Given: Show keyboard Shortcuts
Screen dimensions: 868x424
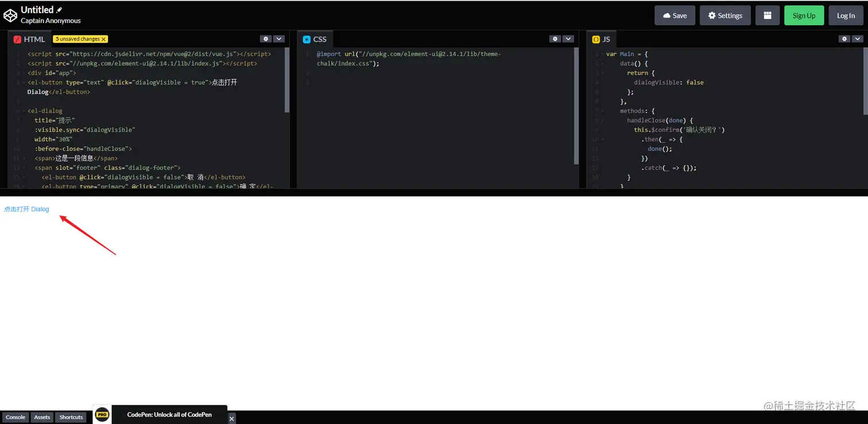Looking at the screenshot, I should 71,417.
